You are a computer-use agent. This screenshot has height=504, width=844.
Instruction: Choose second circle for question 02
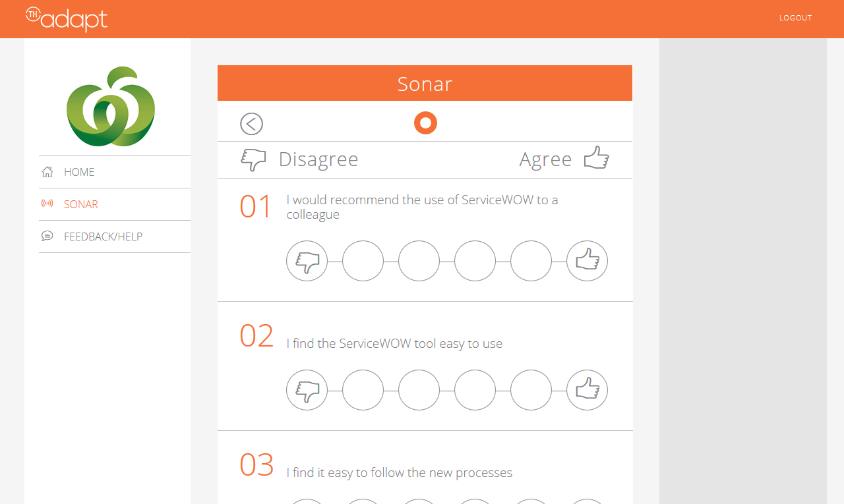pos(363,390)
